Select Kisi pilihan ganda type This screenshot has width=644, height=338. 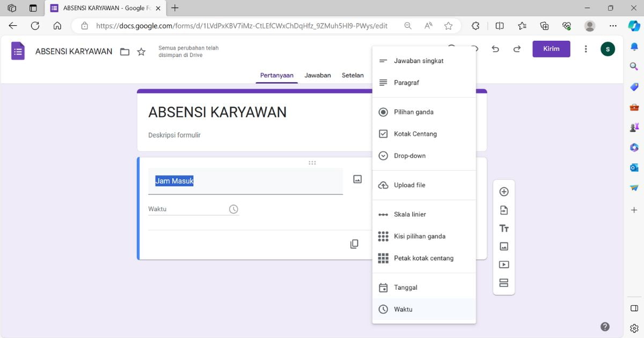click(x=424, y=236)
